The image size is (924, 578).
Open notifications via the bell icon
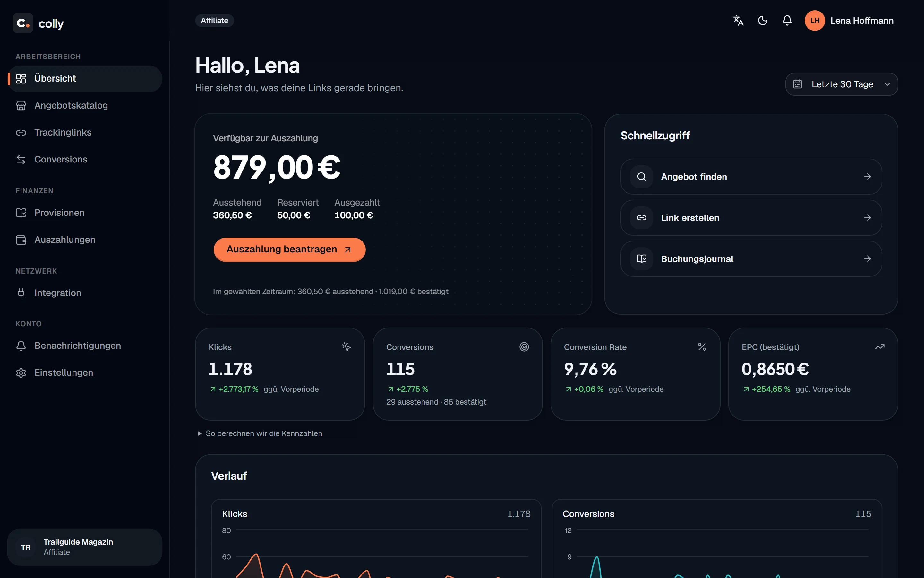787,21
